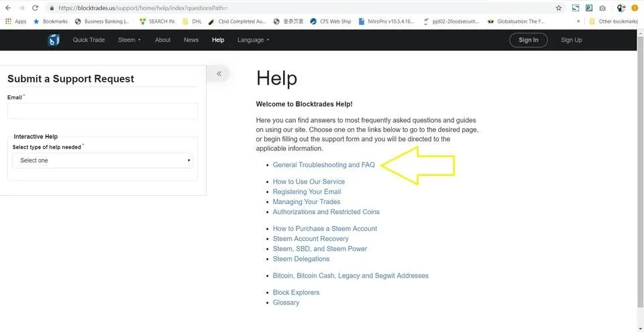Click the Sign In button
This screenshot has width=644, height=332.
pyautogui.click(x=528, y=40)
